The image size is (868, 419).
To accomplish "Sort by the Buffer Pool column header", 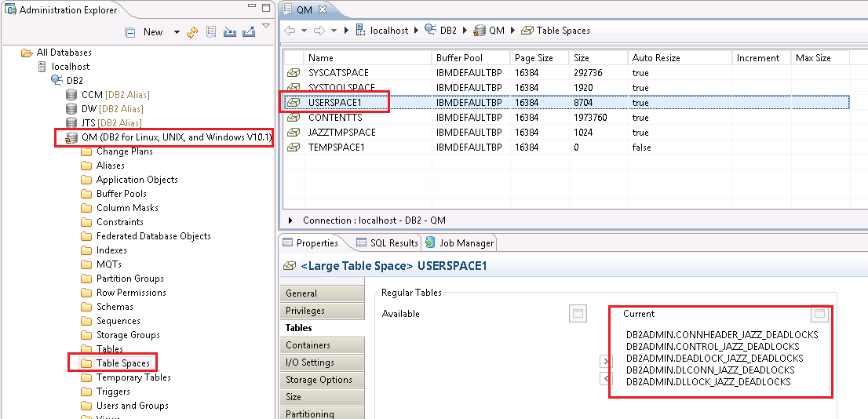I will click(471, 57).
